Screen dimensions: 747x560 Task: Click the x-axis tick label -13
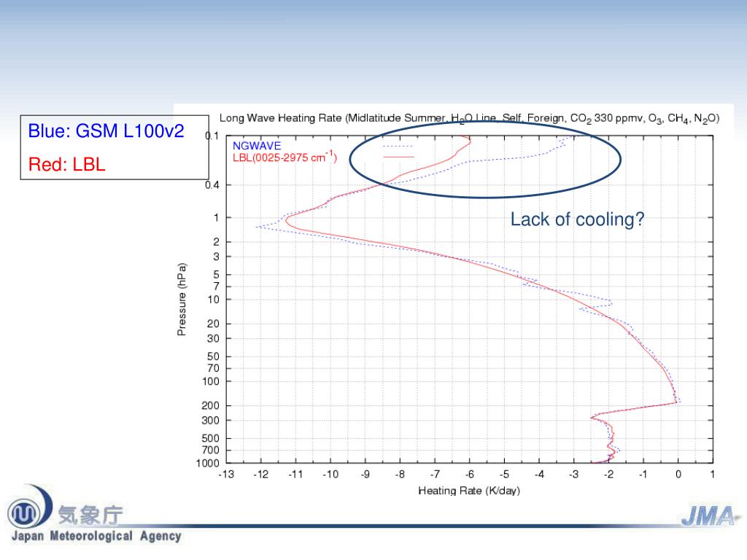(x=226, y=474)
